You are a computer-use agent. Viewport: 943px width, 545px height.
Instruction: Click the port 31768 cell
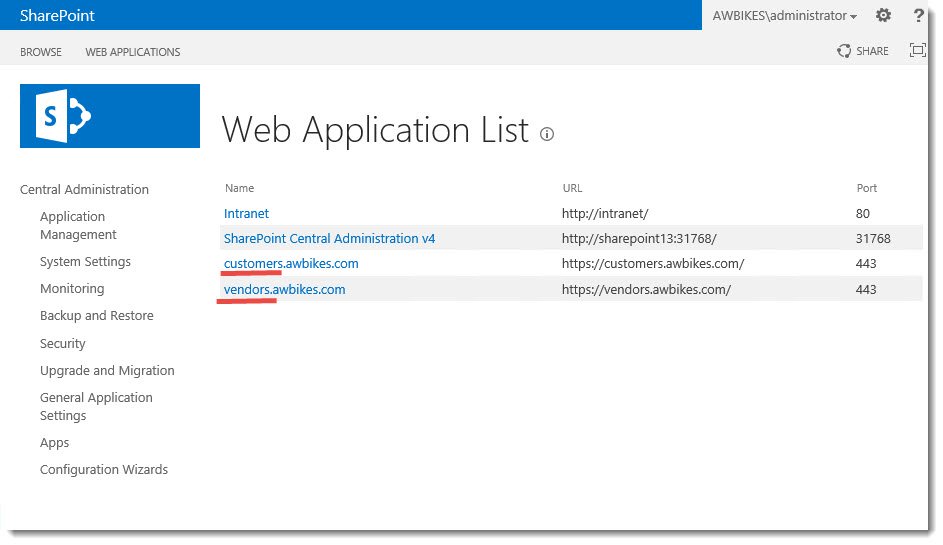tap(873, 239)
